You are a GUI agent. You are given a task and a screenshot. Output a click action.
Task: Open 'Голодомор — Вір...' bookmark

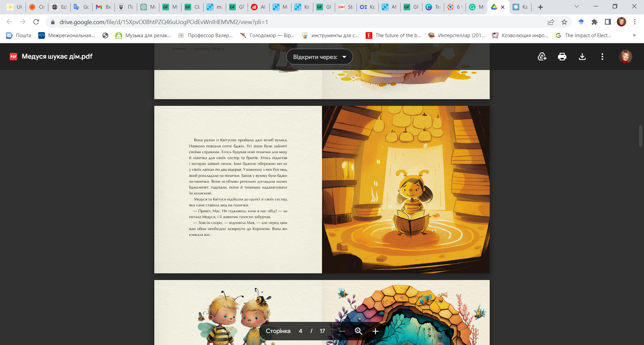[267, 36]
